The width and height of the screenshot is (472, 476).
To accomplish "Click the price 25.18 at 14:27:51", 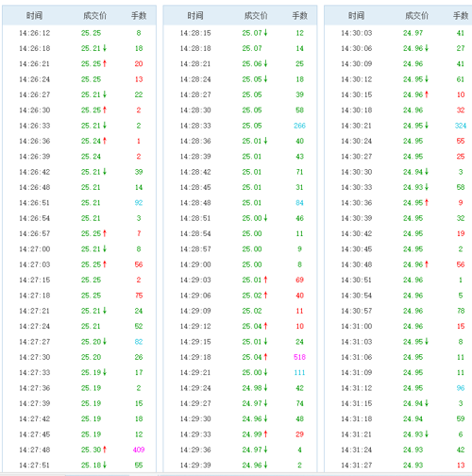I will tap(91, 465).
